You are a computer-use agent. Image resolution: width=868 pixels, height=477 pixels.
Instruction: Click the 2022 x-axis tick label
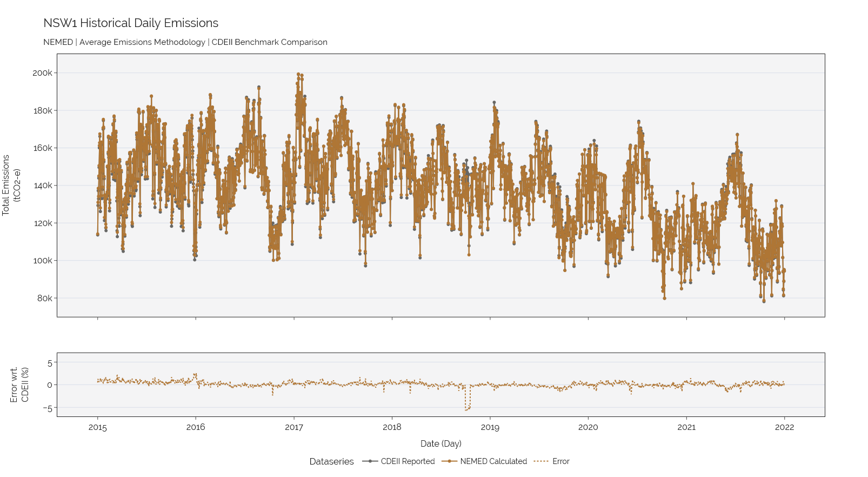(x=785, y=427)
